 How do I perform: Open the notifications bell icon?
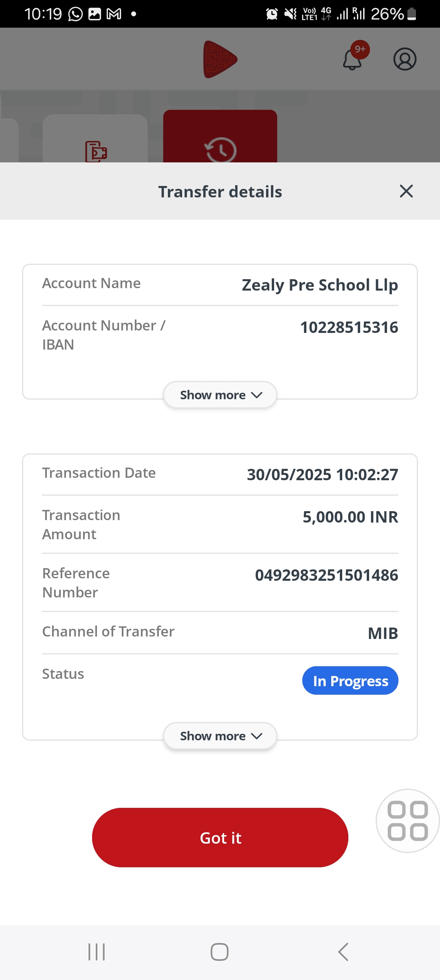[x=352, y=59]
